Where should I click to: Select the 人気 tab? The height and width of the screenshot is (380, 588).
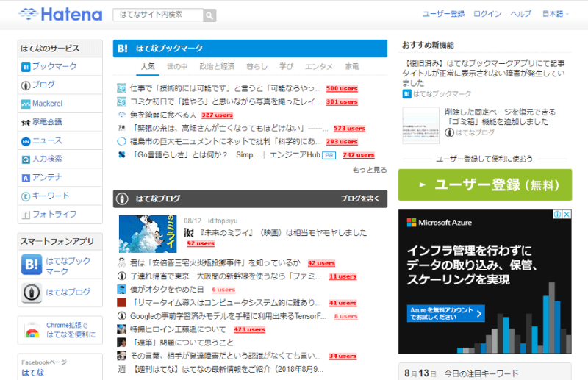(148, 66)
